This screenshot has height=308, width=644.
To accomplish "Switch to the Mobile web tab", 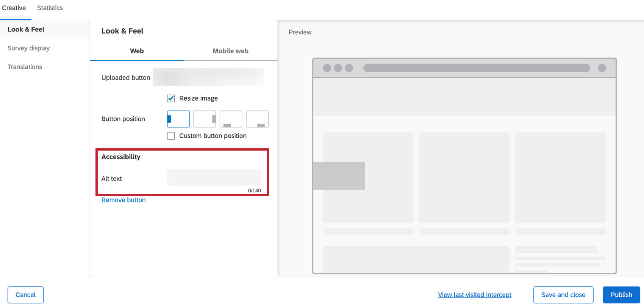I will click(230, 51).
